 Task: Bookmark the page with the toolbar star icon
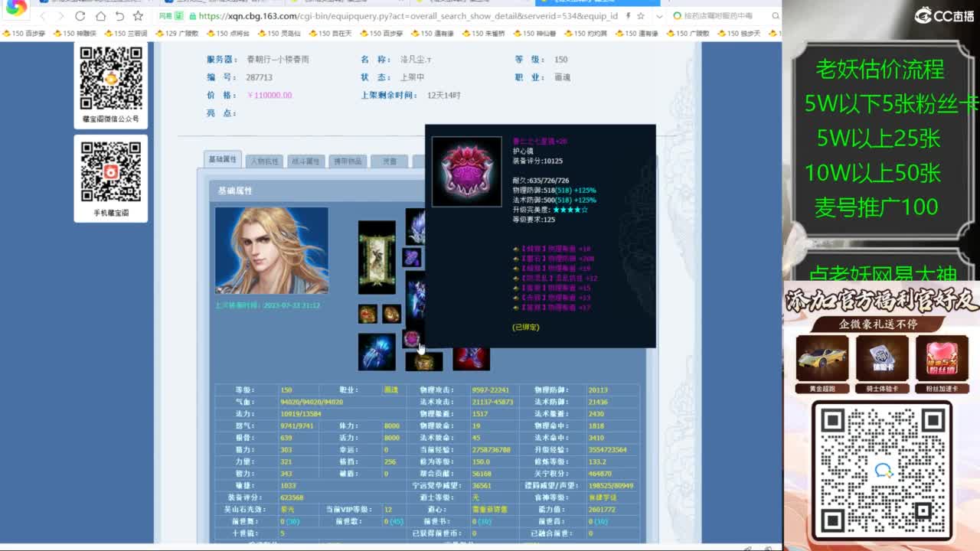coord(138,16)
